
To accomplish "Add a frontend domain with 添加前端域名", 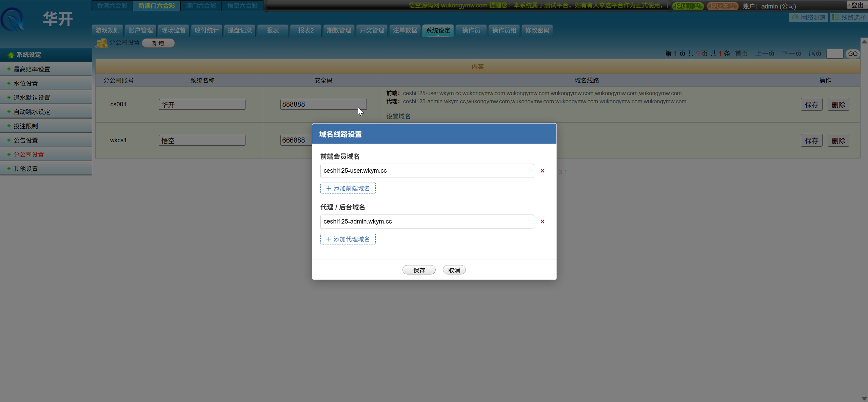I will [348, 188].
